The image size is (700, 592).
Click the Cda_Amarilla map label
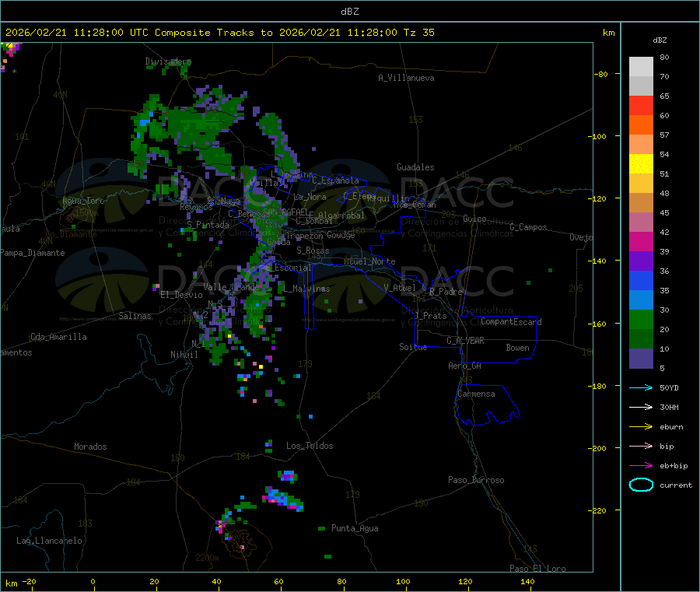coord(58,337)
